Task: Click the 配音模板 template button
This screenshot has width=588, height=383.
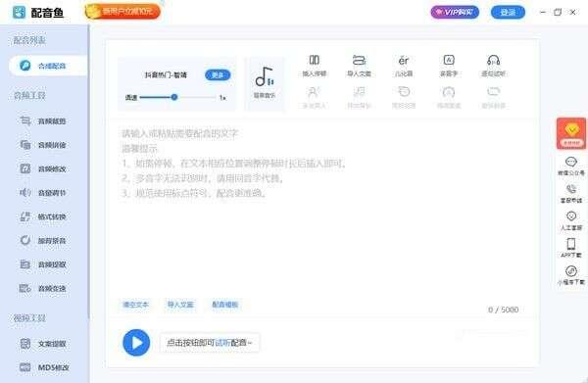Action: [225, 305]
